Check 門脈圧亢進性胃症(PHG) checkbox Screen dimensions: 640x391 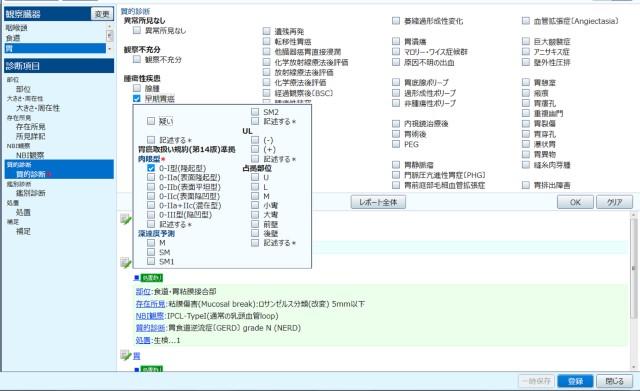[396, 175]
